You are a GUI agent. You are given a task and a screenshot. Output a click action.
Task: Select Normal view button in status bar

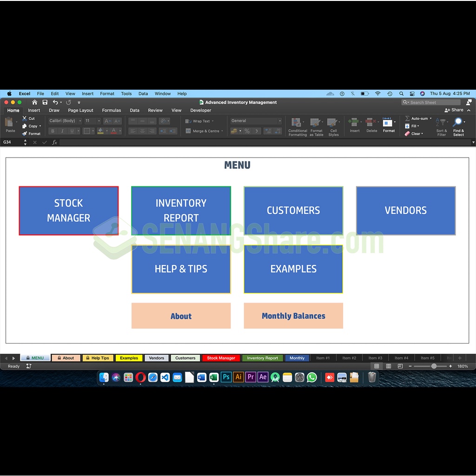tap(377, 366)
